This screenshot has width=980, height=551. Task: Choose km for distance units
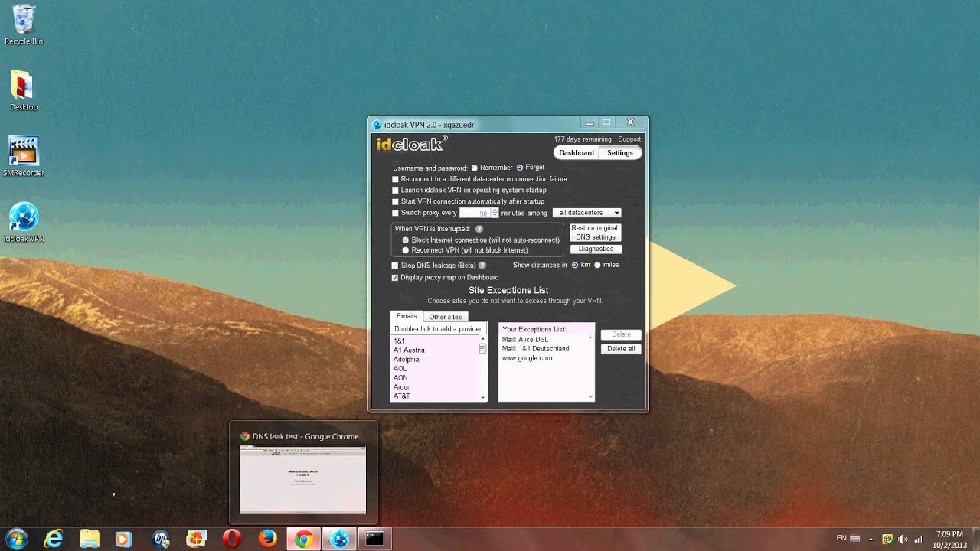tap(575, 265)
